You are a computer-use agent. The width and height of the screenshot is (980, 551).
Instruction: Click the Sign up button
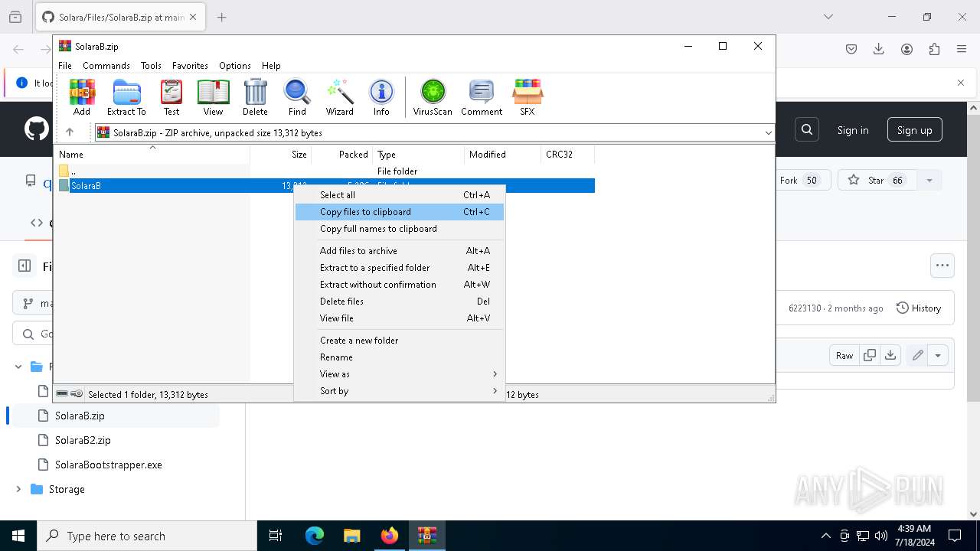click(x=915, y=130)
